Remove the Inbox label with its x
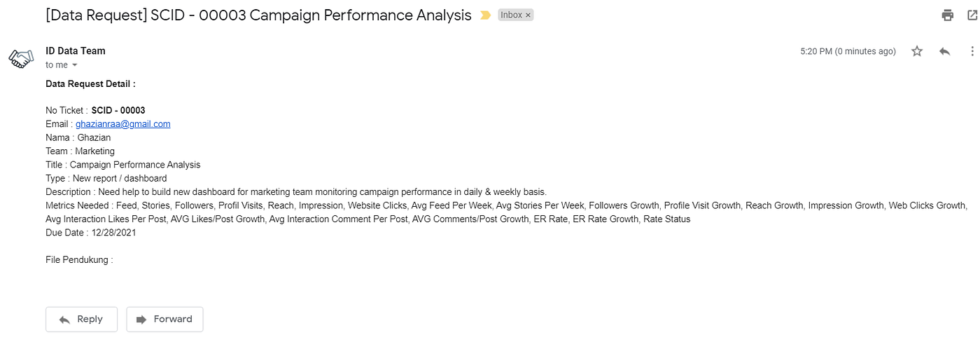This screenshot has width=980, height=340. click(x=528, y=15)
